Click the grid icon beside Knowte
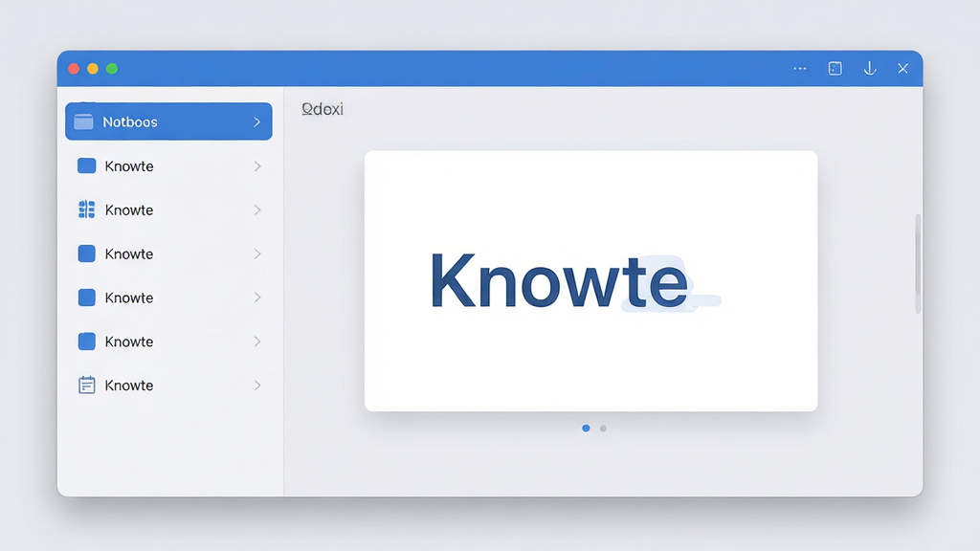The height and width of the screenshot is (551, 980). click(86, 209)
